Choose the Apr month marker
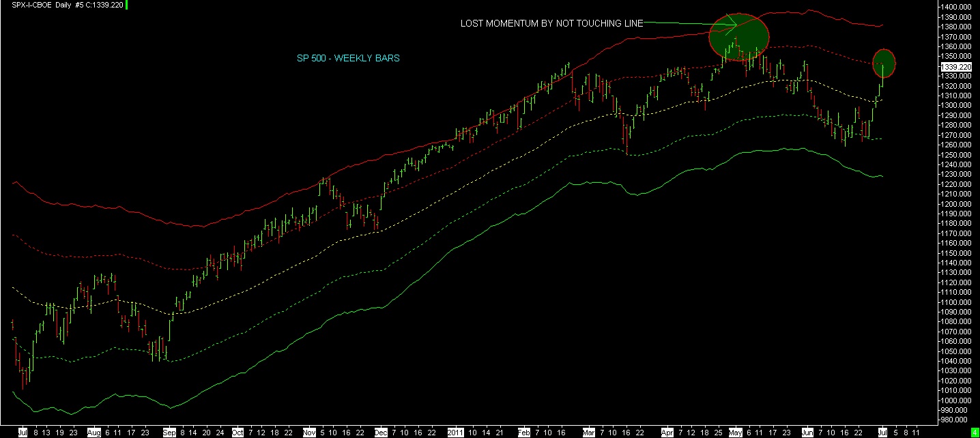The image size is (980, 438). click(x=666, y=433)
